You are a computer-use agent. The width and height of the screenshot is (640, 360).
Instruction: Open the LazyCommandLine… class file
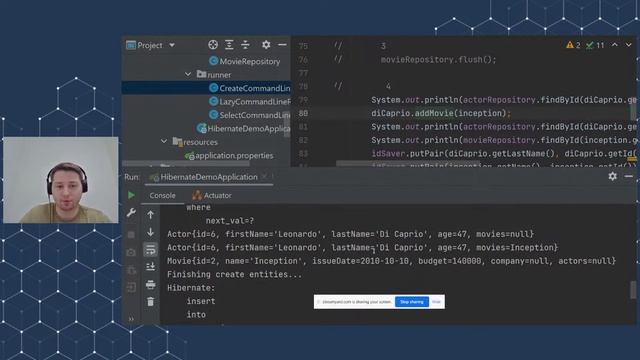tap(255, 102)
